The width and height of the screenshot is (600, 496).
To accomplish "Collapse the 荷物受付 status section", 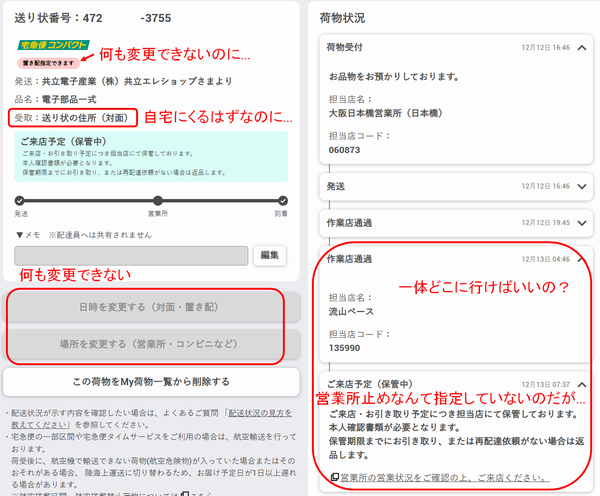I will click(x=581, y=48).
